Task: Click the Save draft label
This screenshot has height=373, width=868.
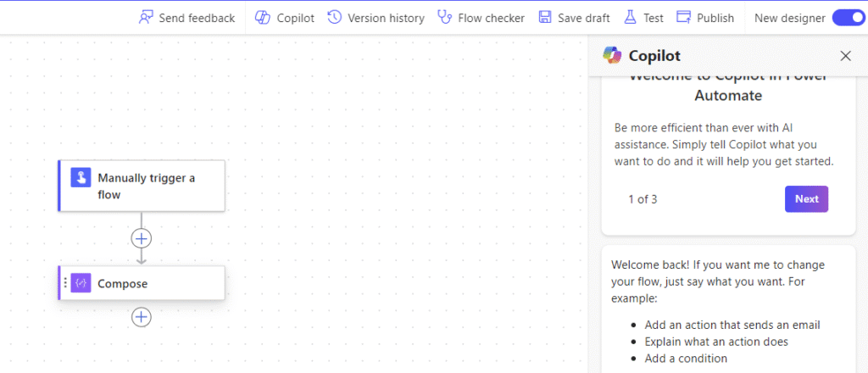Action: (584, 19)
